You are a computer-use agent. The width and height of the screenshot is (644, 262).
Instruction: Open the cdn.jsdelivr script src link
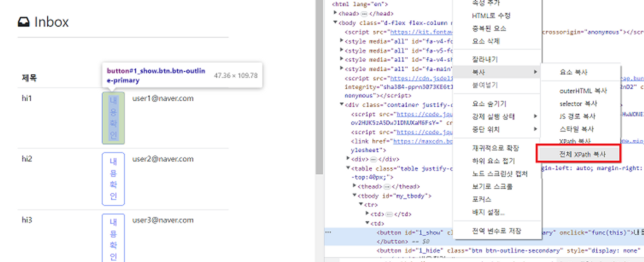[x=421, y=79]
